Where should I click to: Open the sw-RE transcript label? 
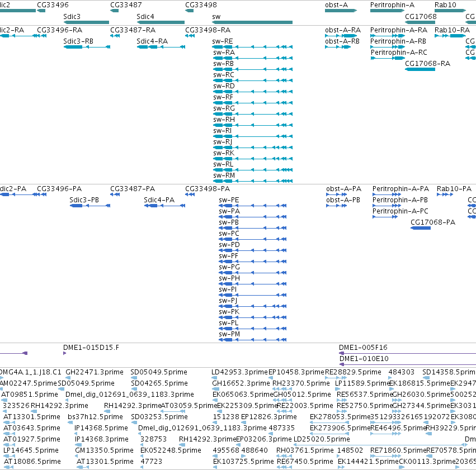tap(223, 41)
